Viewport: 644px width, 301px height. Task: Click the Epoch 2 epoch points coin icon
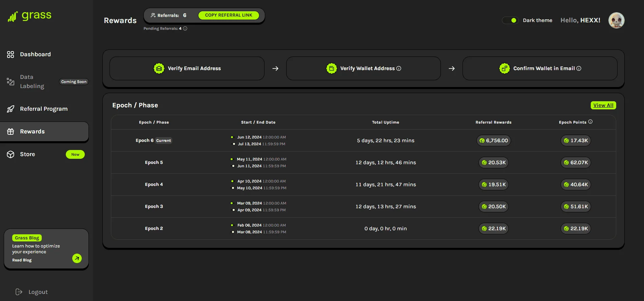click(x=566, y=229)
